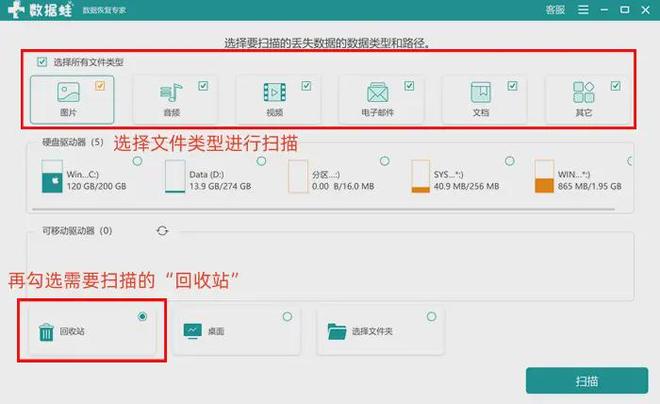This screenshot has height=404, width=660.
Task: Click the 回收站 label
Action: 72,332
